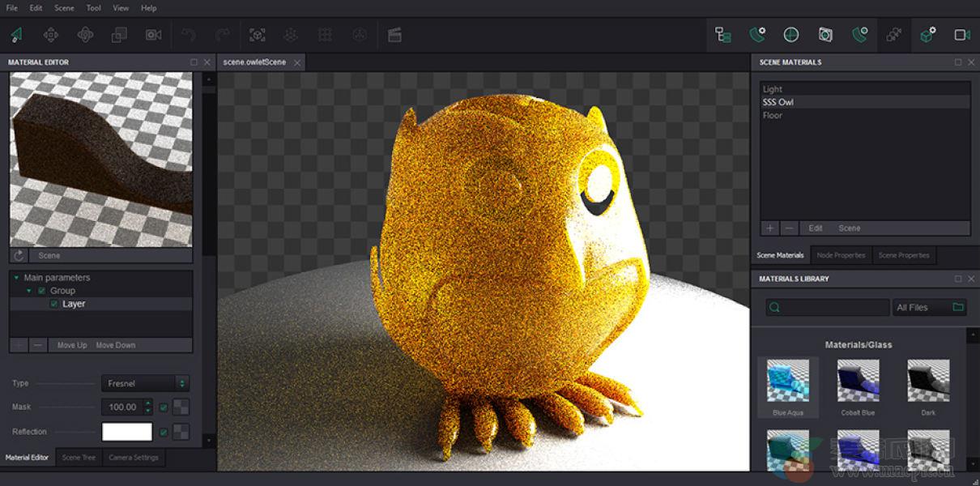
Task: Click the crosshair circle icon in right toolbar
Action: point(791,35)
